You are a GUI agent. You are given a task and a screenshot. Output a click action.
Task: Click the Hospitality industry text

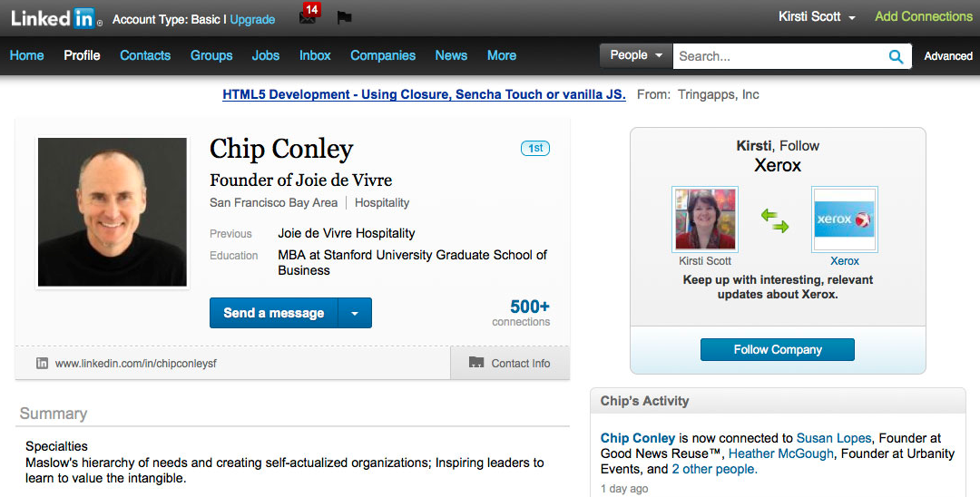click(x=382, y=202)
